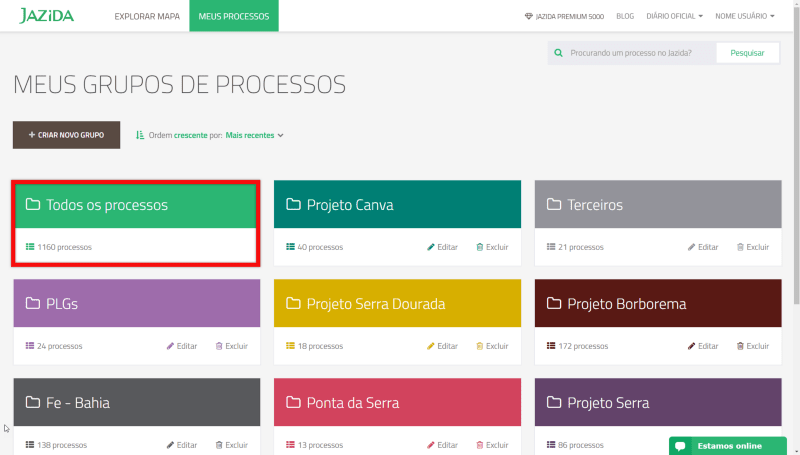Viewport: 800px width, 455px height.
Task: Click the PLGs folder icon
Action: [x=33, y=304]
